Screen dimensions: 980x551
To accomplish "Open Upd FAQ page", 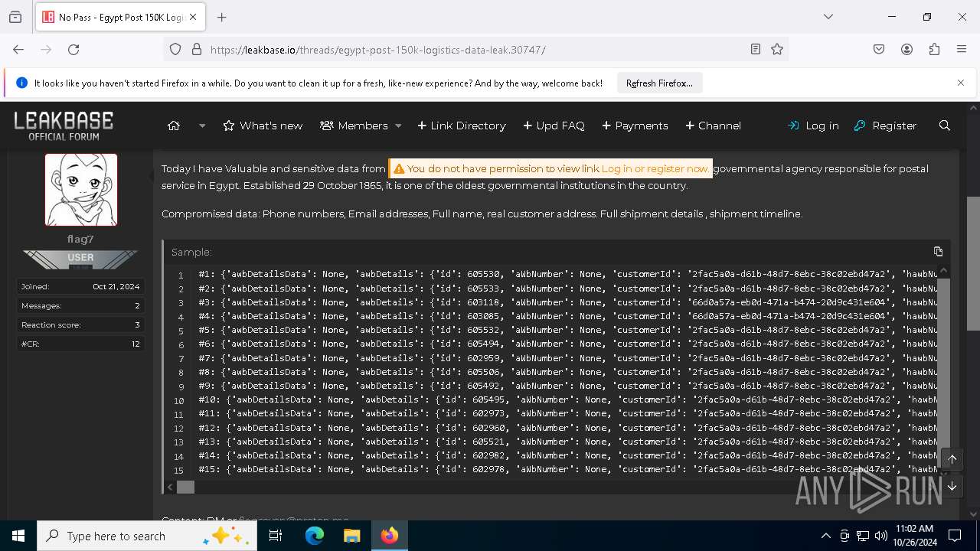I will (x=554, y=126).
